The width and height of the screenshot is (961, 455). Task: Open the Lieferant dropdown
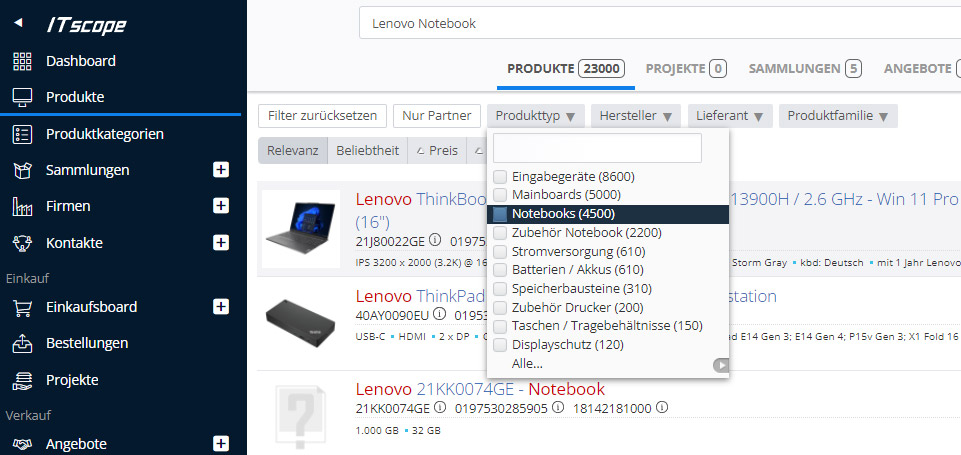pos(729,116)
